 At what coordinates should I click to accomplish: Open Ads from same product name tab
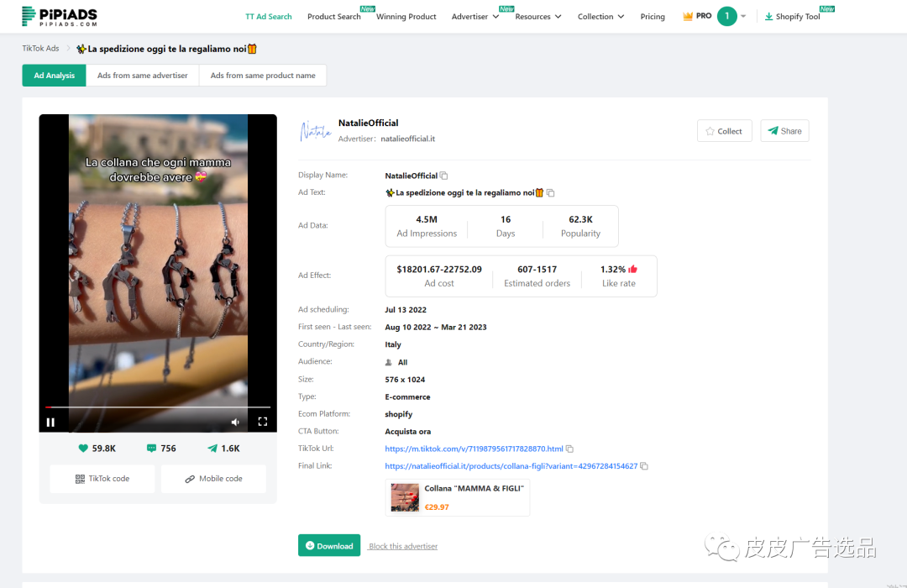click(263, 76)
